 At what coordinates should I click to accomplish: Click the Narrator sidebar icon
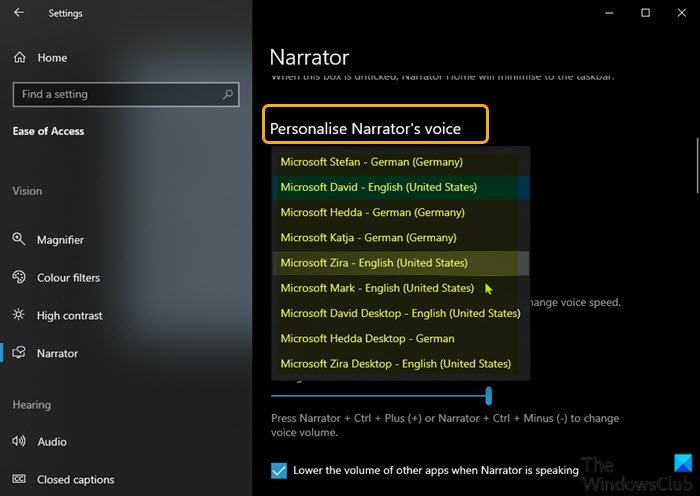18,354
